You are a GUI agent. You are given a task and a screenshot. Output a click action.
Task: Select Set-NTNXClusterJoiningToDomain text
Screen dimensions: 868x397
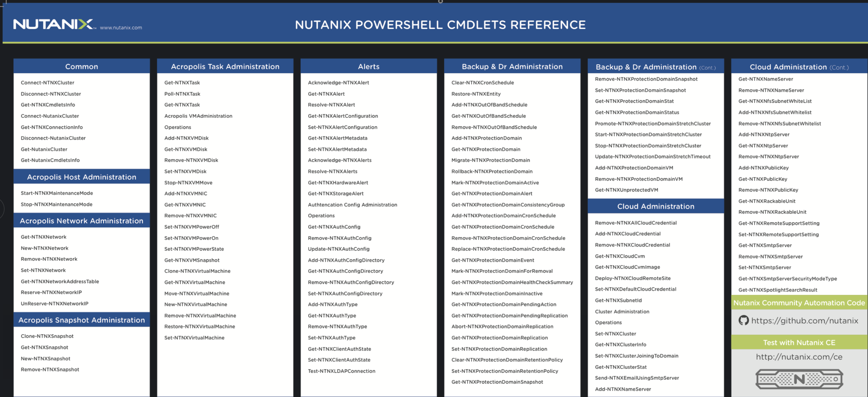coord(637,356)
